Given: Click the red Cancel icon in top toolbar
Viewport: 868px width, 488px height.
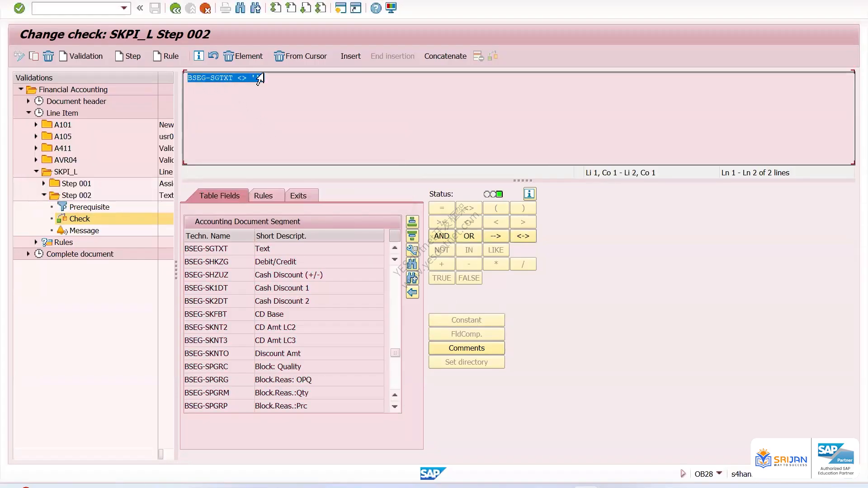Looking at the screenshot, I should pyautogui.click(x=205, y=8).
